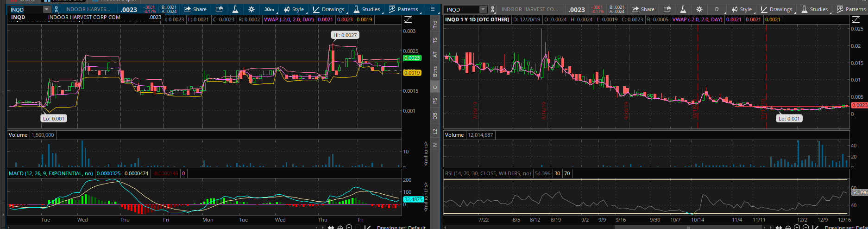Open the Studies menu on the left chart
This screenshot has width=868, height=229.
pos(366,9)
